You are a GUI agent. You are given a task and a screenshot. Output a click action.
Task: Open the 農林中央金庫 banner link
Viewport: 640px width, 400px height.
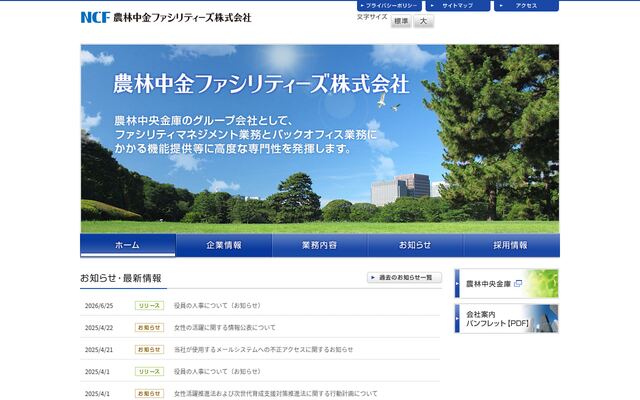pos(507,284)
